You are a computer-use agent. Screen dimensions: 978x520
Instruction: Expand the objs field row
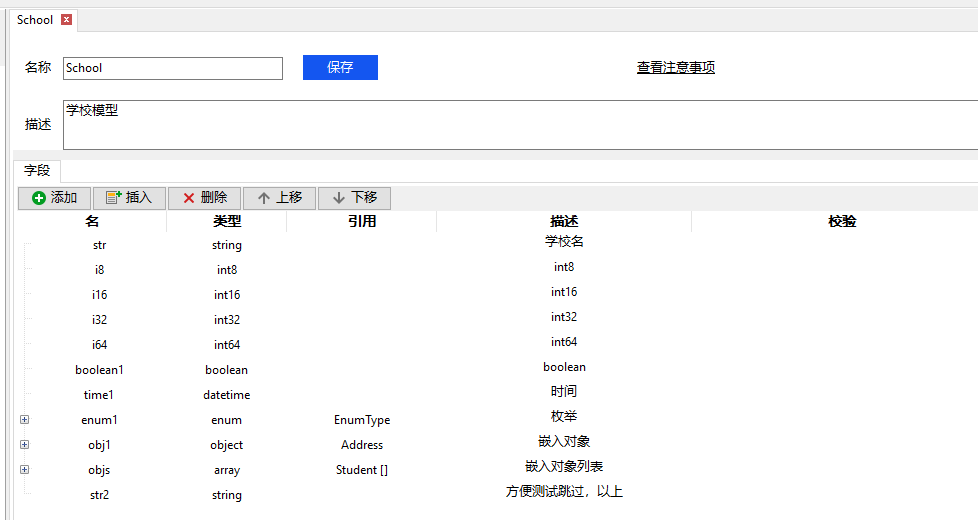[24, 469]
